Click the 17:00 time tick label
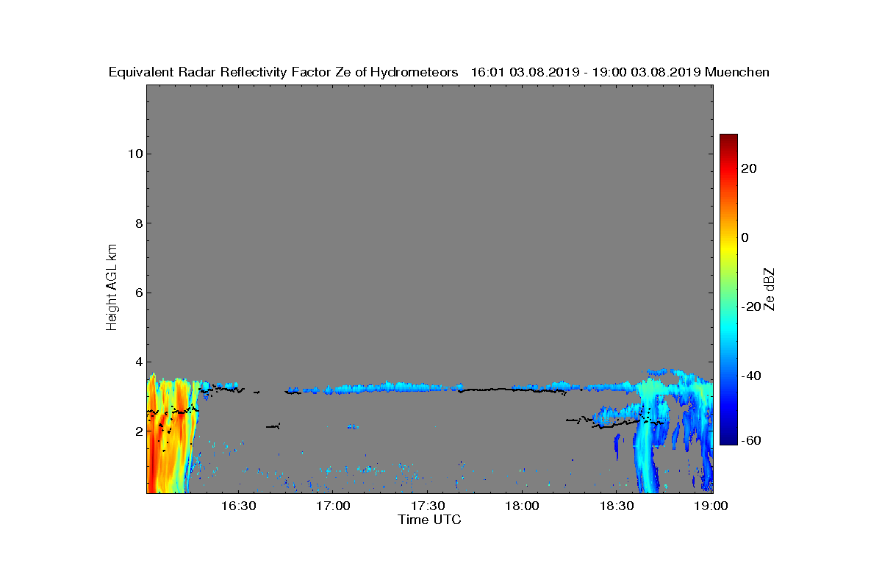The height and width of the screenshot is (588, 882). tap(333, 506)
